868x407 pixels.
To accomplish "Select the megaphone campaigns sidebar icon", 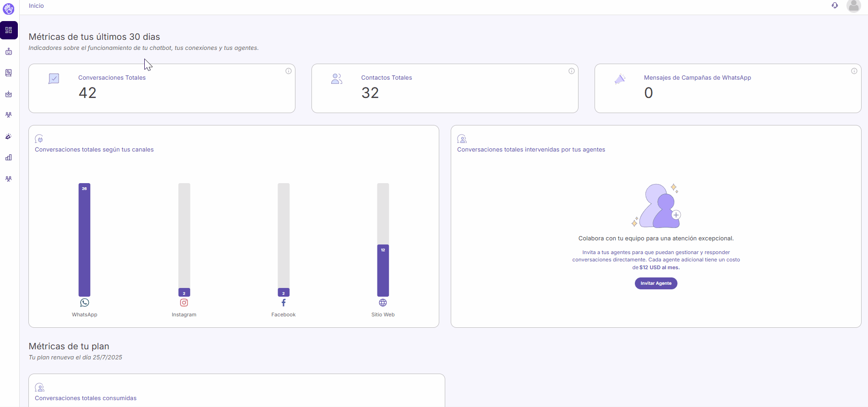I will click(9, 136).
